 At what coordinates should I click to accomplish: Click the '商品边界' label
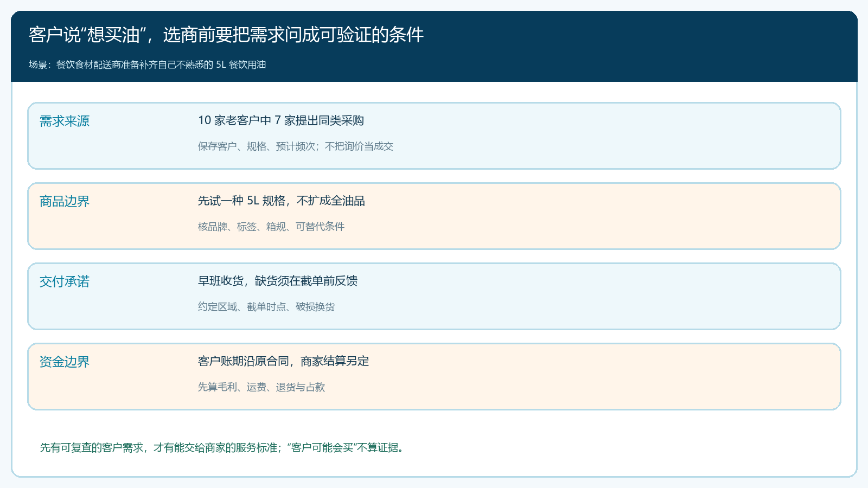point(65,201)
